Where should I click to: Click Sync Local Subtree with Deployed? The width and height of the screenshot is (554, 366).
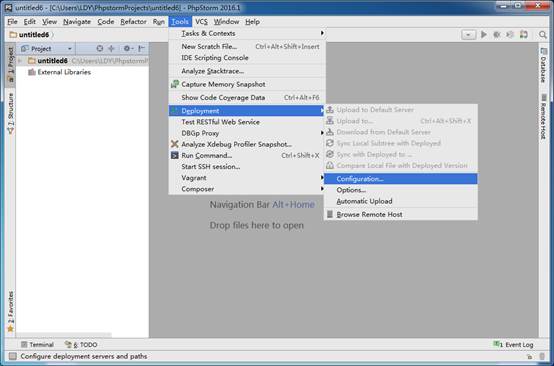point(401,143)
